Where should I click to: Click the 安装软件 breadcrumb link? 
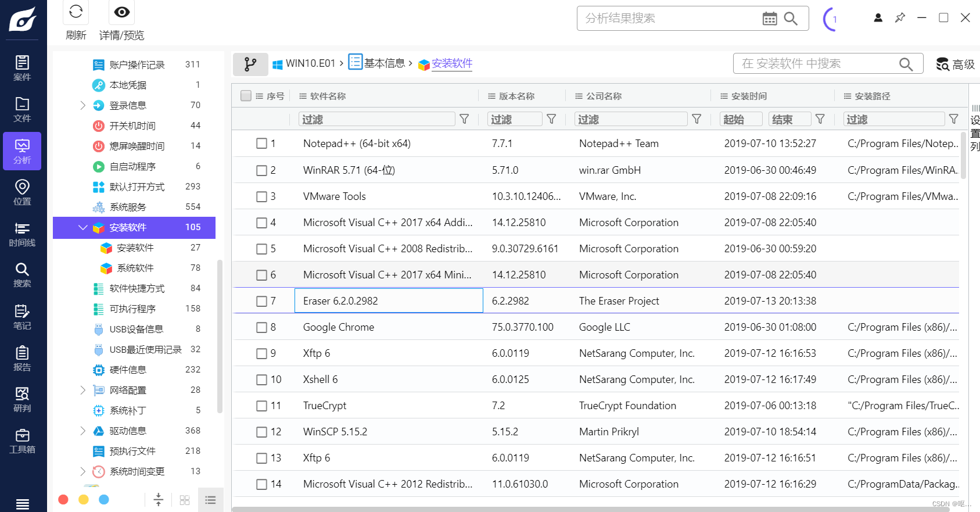point(452,63)
